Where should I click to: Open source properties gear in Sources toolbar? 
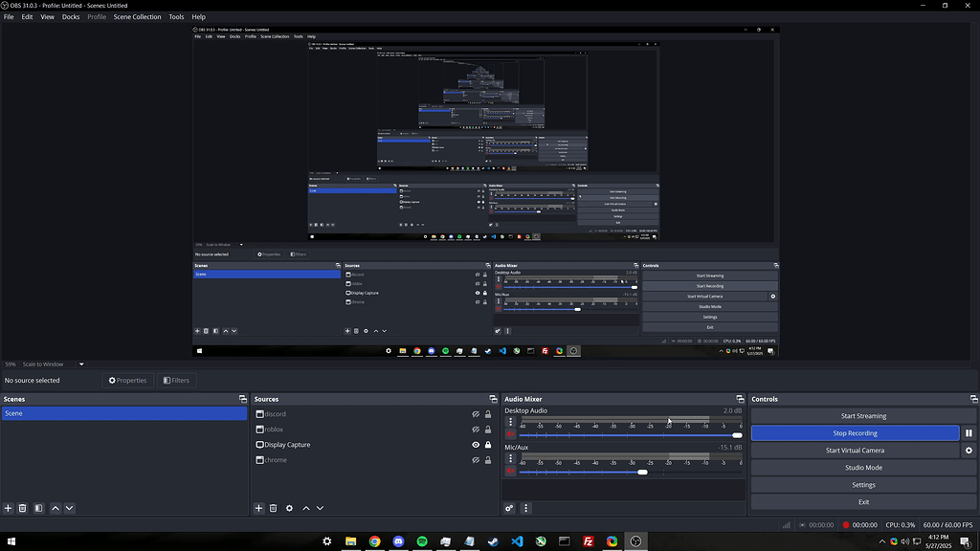[x=289, y=508]
